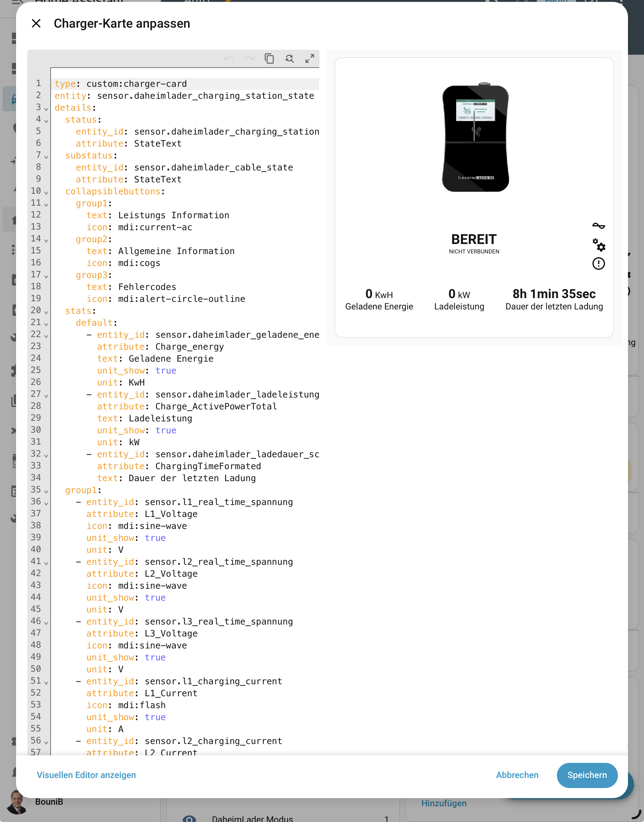644x822 pixels.
Task: Fold collapsiblebuttons section at line 10
Action: pos(46,193)
